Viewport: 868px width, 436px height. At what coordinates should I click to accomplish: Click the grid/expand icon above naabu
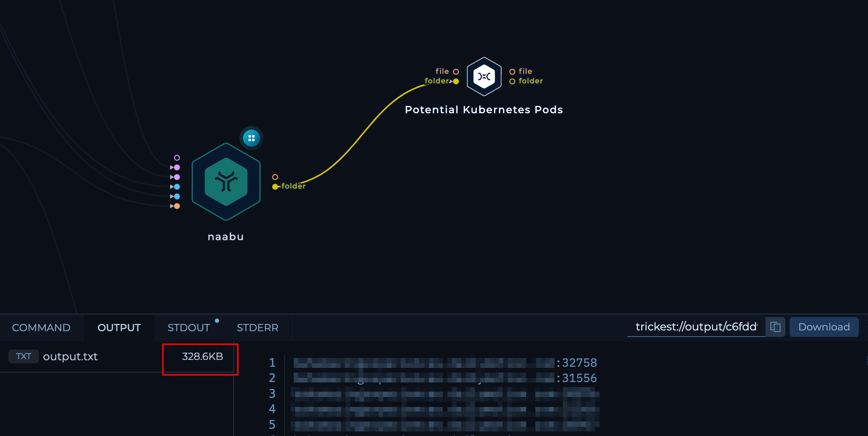(x=250, y=137)
